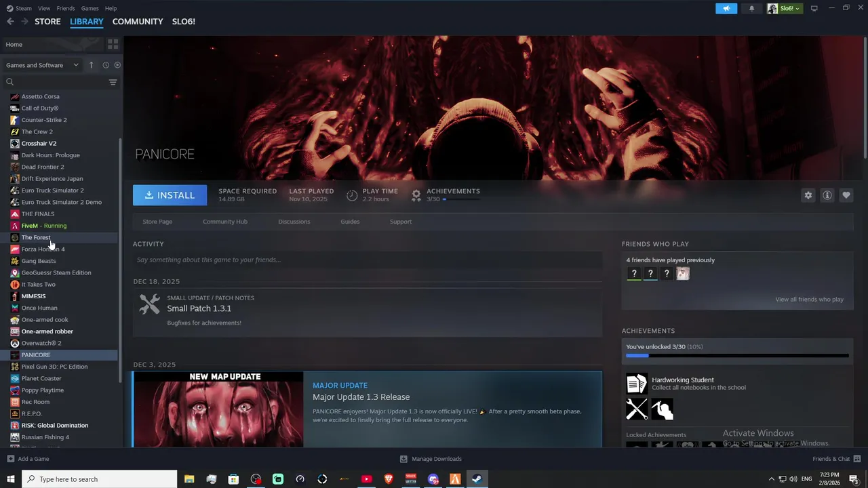Open the collections grid view icon
Image resolution: width=868 pixels, height=488 pixels.
tap(113, 44)
